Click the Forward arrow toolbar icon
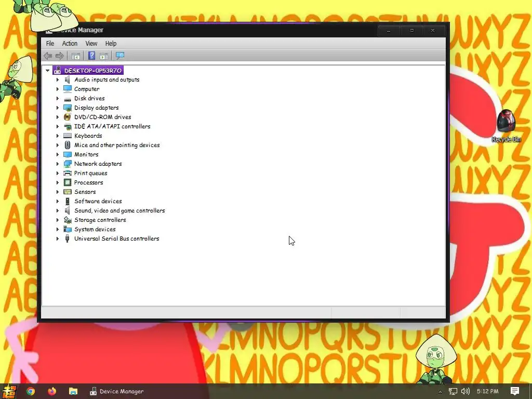Image resolution: width=532 pixels, height=399 pixels. point(59,56)
